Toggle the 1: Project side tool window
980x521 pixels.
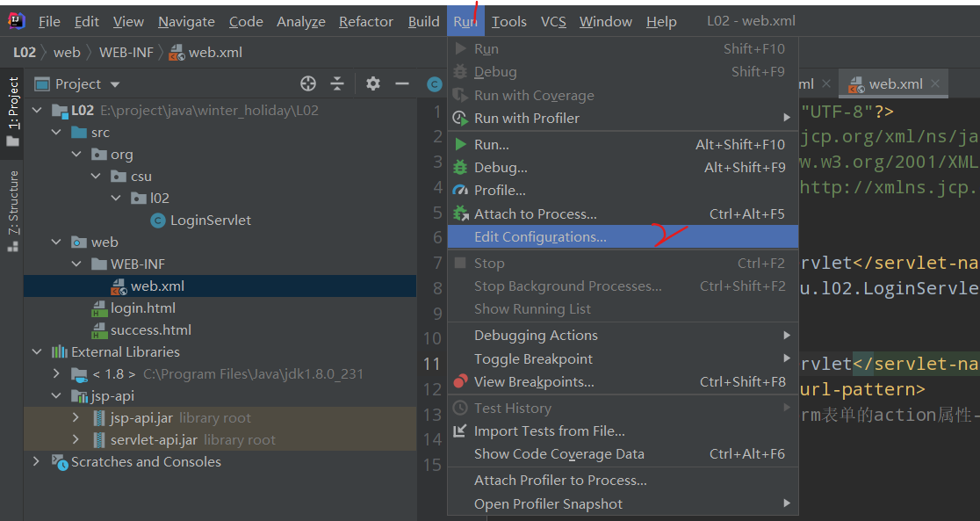pyautogui.click(x=12, y=112)
